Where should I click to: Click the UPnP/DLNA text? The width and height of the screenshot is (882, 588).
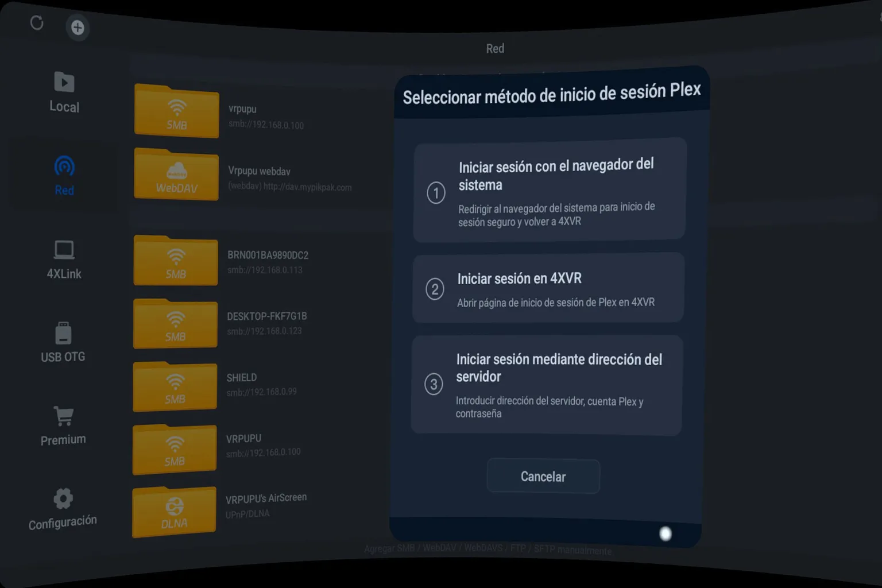click(247, 514)
